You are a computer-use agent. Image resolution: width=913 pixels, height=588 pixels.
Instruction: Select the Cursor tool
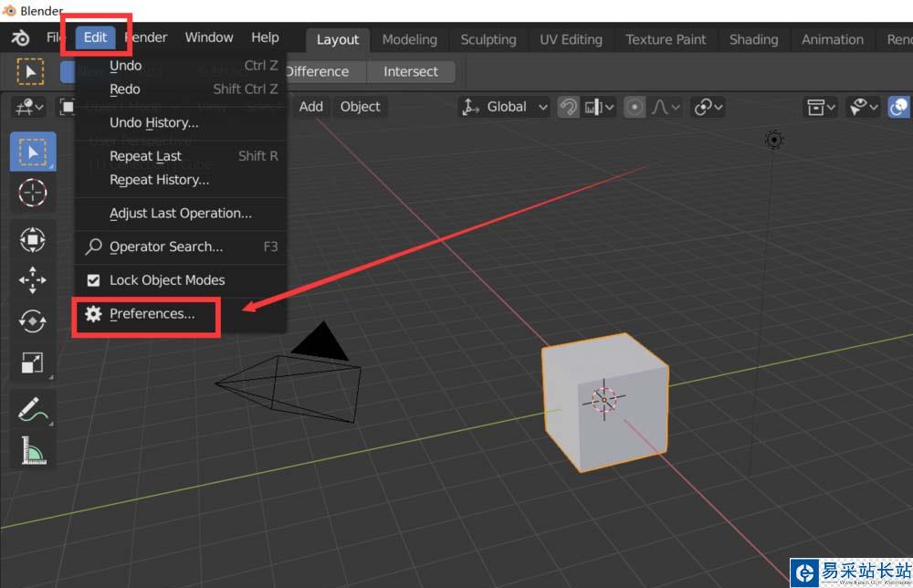pyautogui.click(x=33, y=193)
